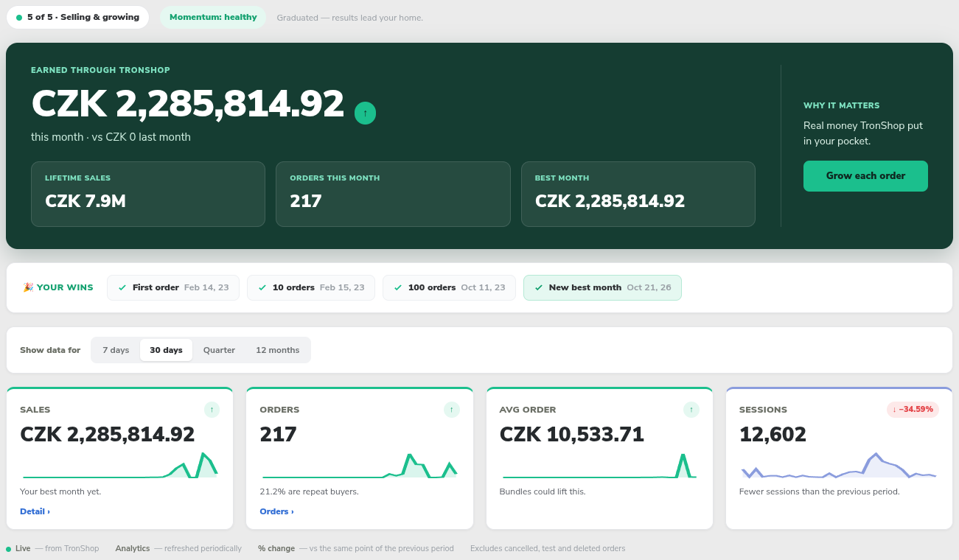This screenshot has height=560, width=959.
Task: Click the First order achievement chip
Action: (173, 287)
